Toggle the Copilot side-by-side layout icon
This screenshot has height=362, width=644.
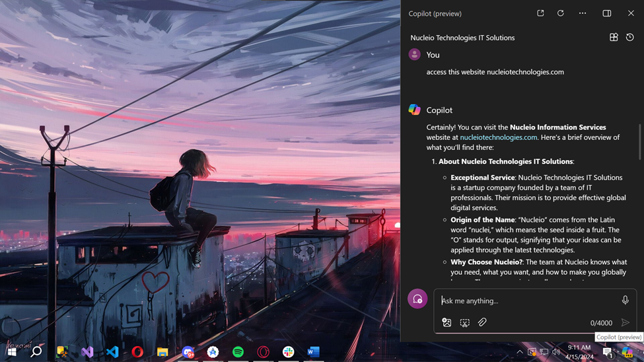pyautogui.click(x=606, y=13)
